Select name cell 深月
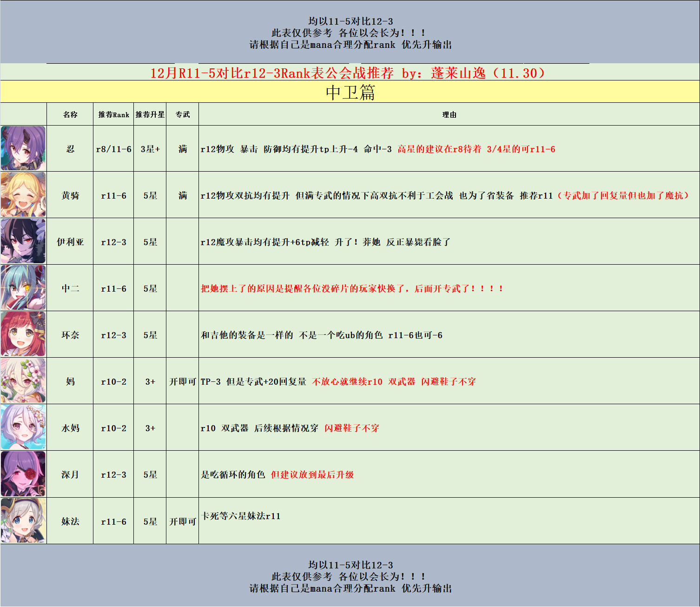 (70, 474)
